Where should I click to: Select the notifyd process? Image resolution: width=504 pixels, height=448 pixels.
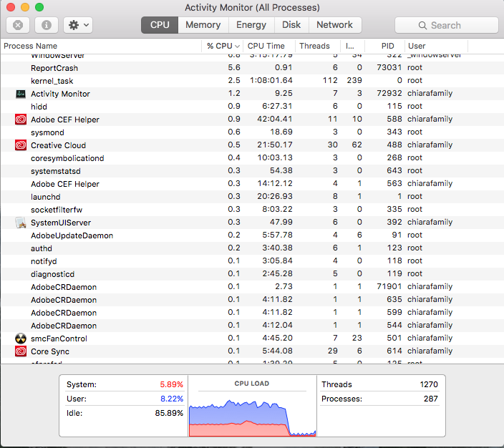[x=252, y=261]
